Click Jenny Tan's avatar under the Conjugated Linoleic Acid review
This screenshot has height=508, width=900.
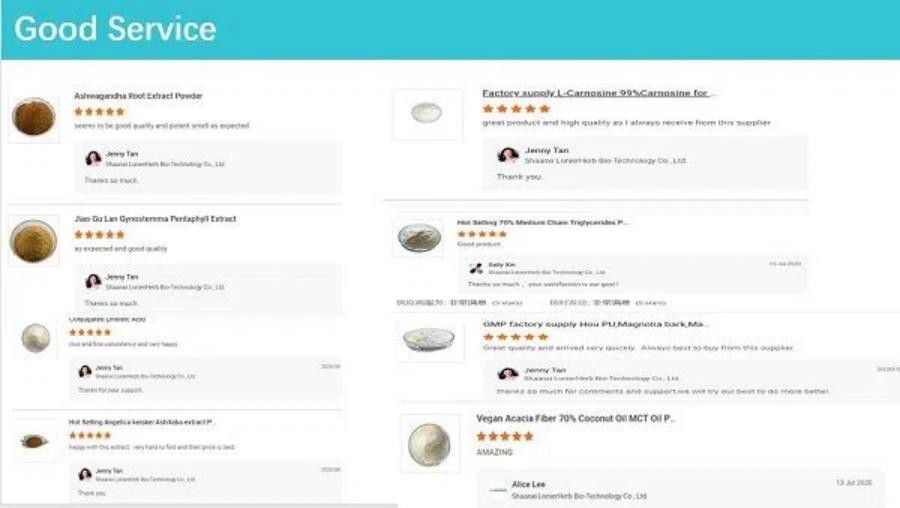85,371
